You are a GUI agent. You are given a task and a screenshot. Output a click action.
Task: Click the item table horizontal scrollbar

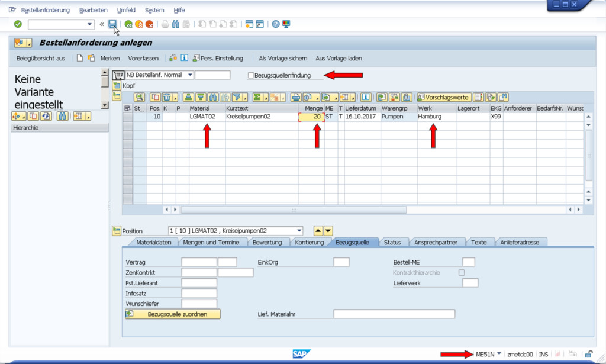pyautogui.click(x=294, y=210)
